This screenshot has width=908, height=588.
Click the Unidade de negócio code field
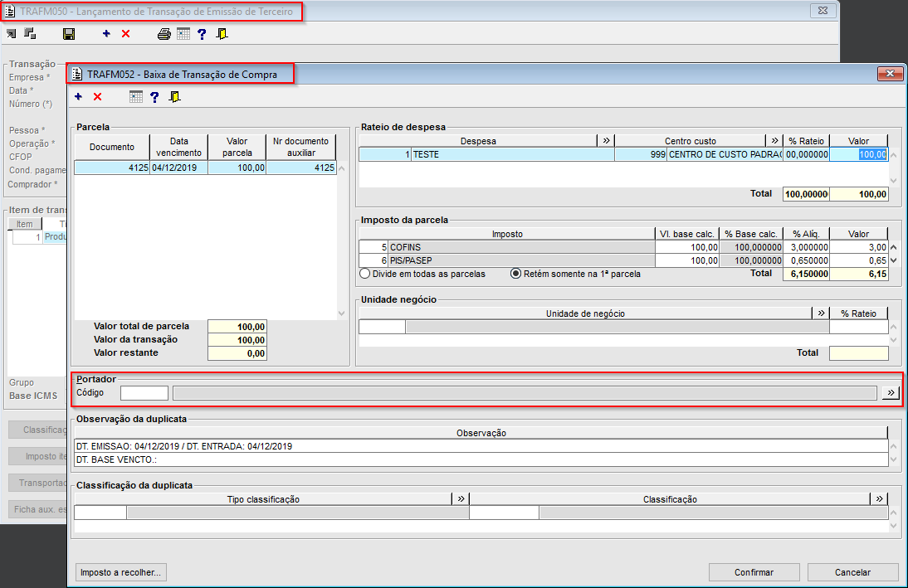click(382, 327)
